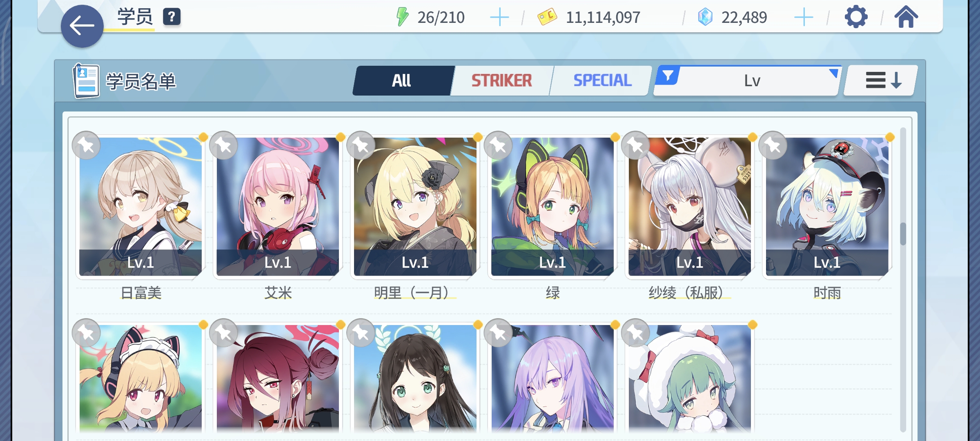Open the settings gear
This screenshot has height=441, width=980.
(x=856, y=17)
